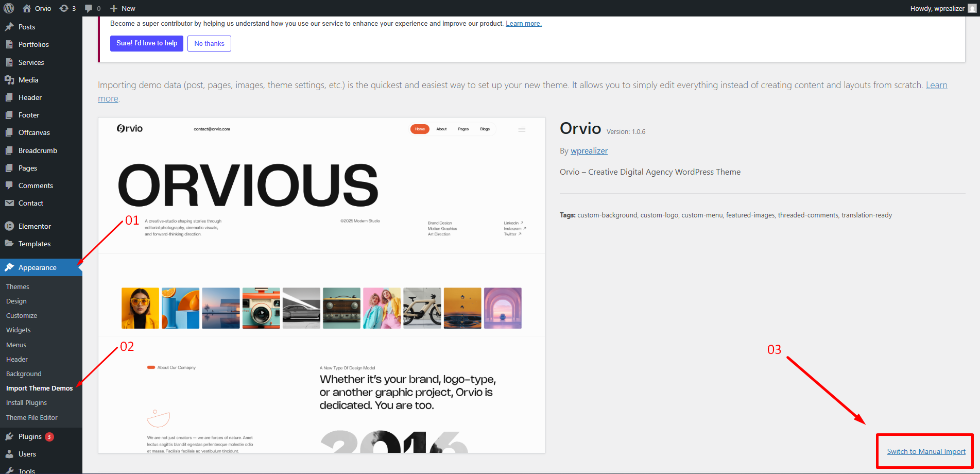The image size is (980, 474).
Task: Click the updates icon showing 3
Action: click(x=64, y=8)
